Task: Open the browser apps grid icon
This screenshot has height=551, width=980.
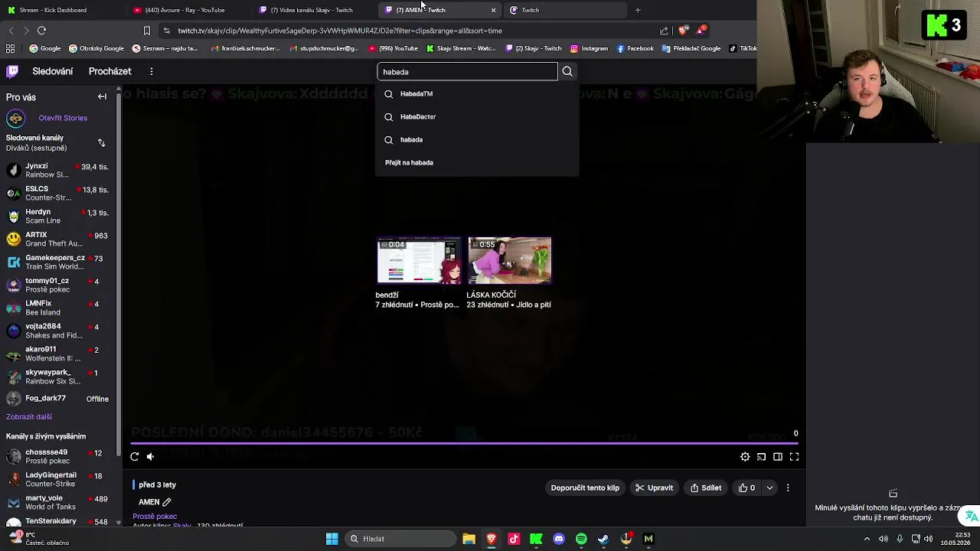Action: [x=10, y=48]
